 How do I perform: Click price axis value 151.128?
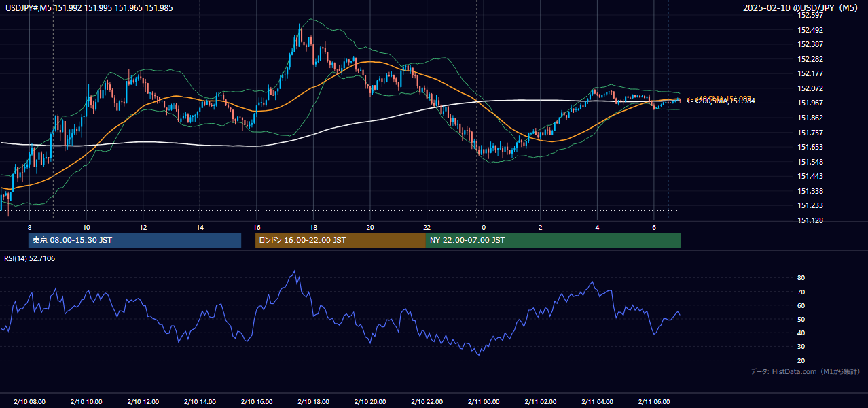point(811,220)
